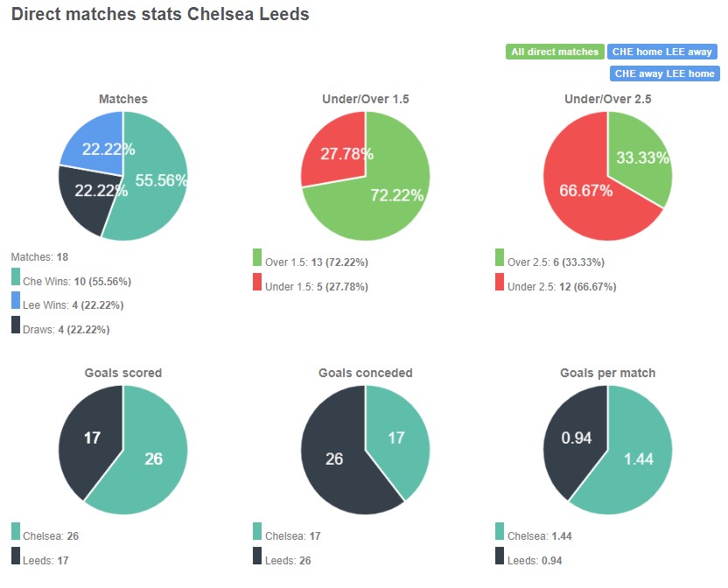Open the CHE away LEE home view

click(662, 73)
